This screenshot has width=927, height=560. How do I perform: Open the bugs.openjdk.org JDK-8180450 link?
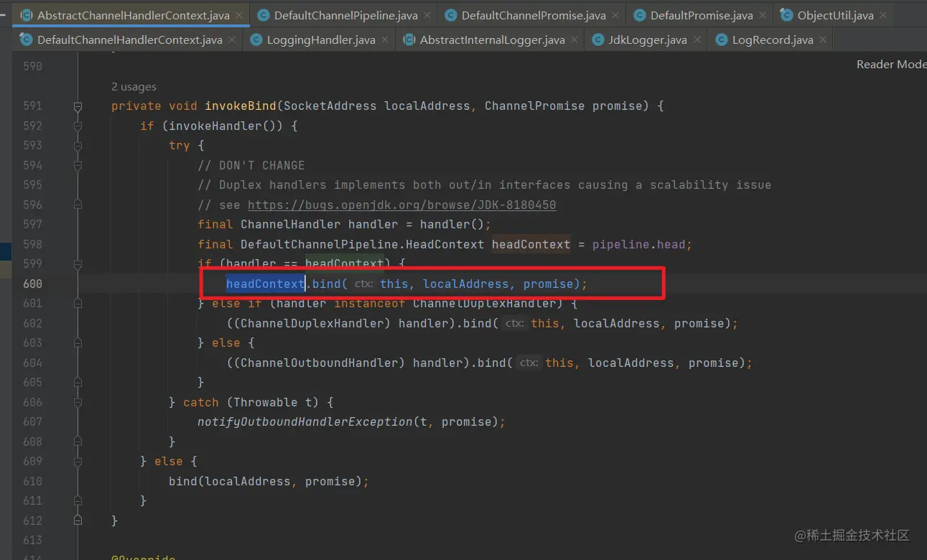pos(402,205)
